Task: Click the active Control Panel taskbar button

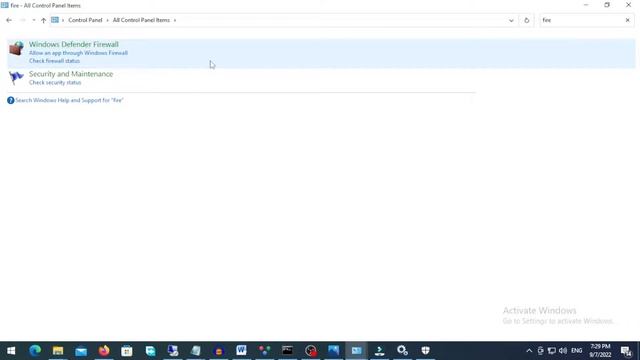Action: 356,351
